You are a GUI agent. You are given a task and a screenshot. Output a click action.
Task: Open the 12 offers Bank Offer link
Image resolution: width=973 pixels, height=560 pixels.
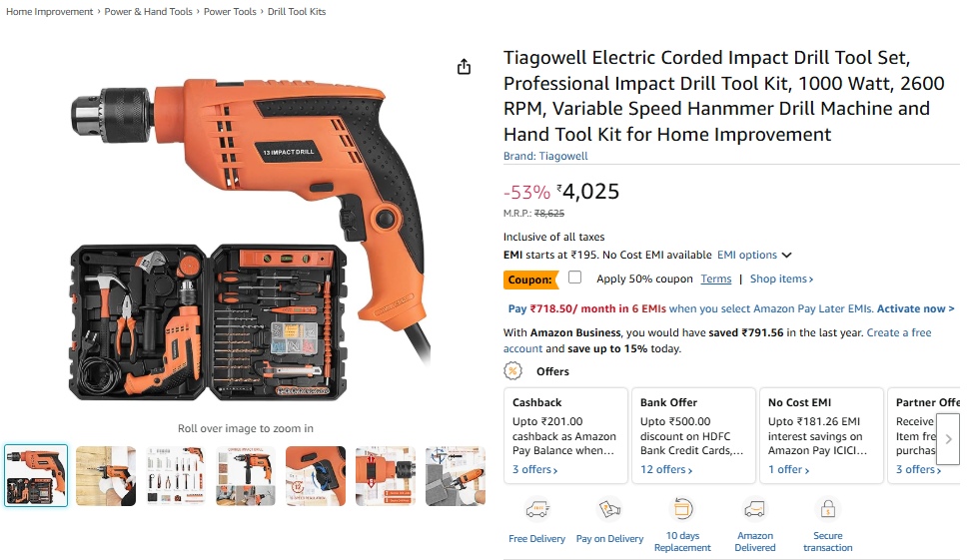(x=666, y=469)
